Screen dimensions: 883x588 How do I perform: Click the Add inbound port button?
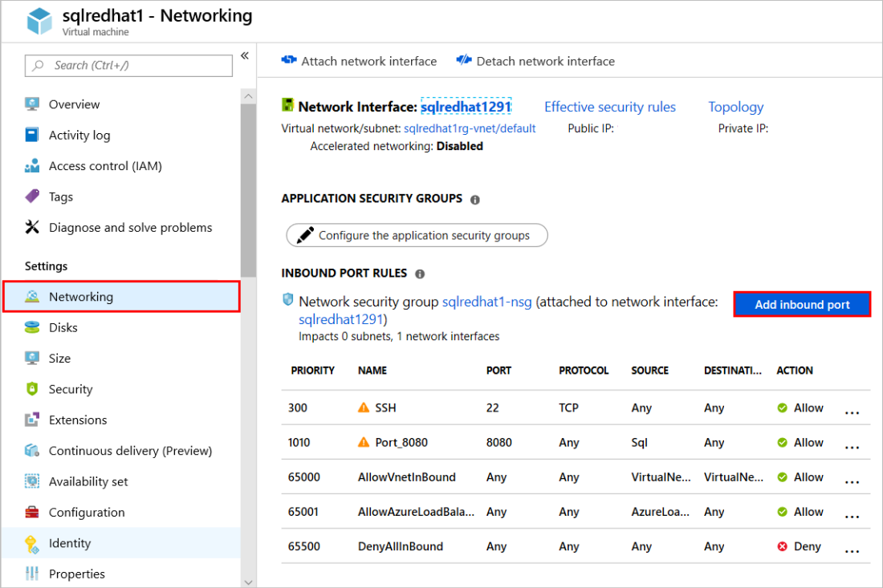point(802,305)
